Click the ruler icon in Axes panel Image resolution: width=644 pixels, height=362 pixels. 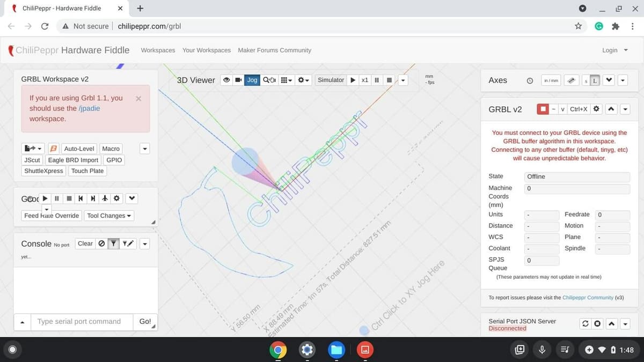(x=572, y=80)
